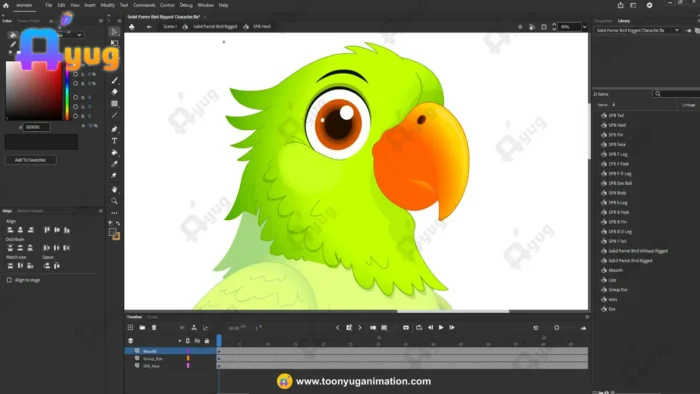Open the stage zoom percentage dropdown

pos(584,27)
